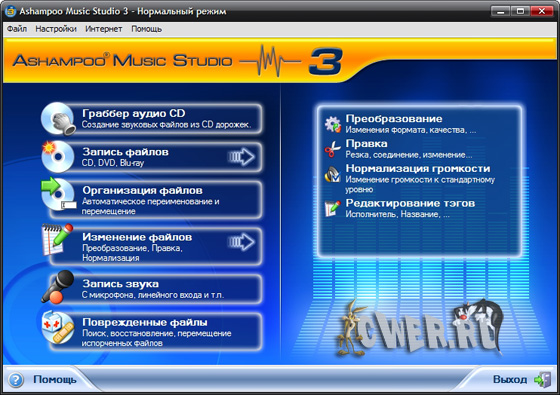Click the speaker icon for Нормализация громкости
Viewport: 560px width, 395px height.
332,174
